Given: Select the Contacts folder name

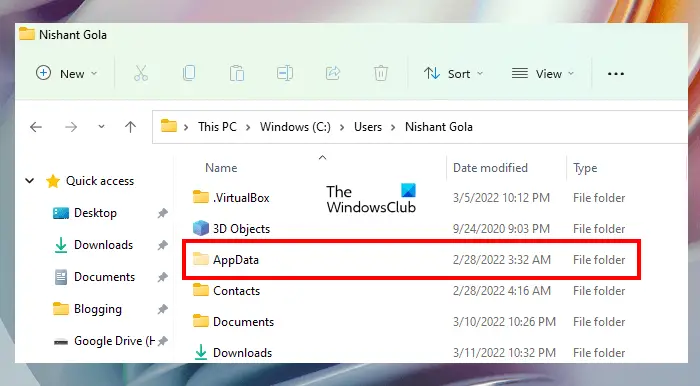Looking at the screenshot, I should point(237,291).
